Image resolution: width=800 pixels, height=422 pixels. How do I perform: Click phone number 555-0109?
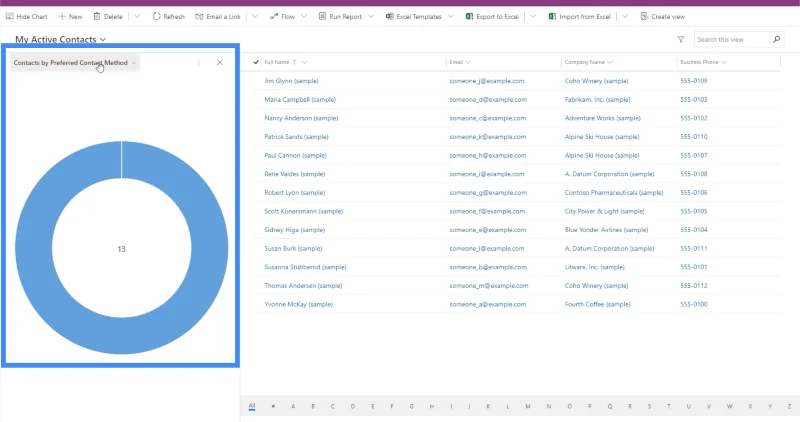694,81
